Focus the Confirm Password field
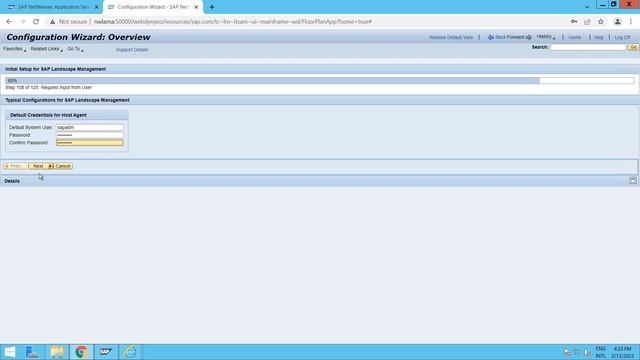The height and width of the screenshot is (360, 640). pos(89,143)
